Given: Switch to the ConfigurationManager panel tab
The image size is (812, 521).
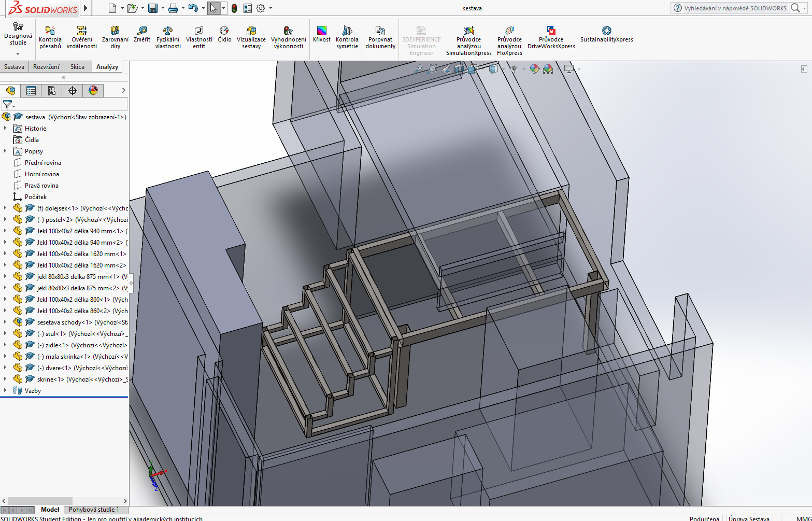Looking at the screenshot, I should click(x=52, y=91).
